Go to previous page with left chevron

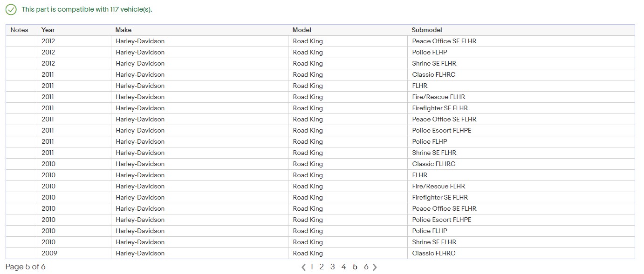[304, 267]
